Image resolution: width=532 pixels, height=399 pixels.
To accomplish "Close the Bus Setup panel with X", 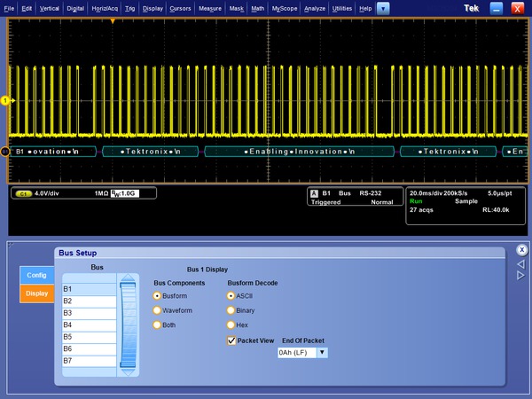I will coord(522,250).
